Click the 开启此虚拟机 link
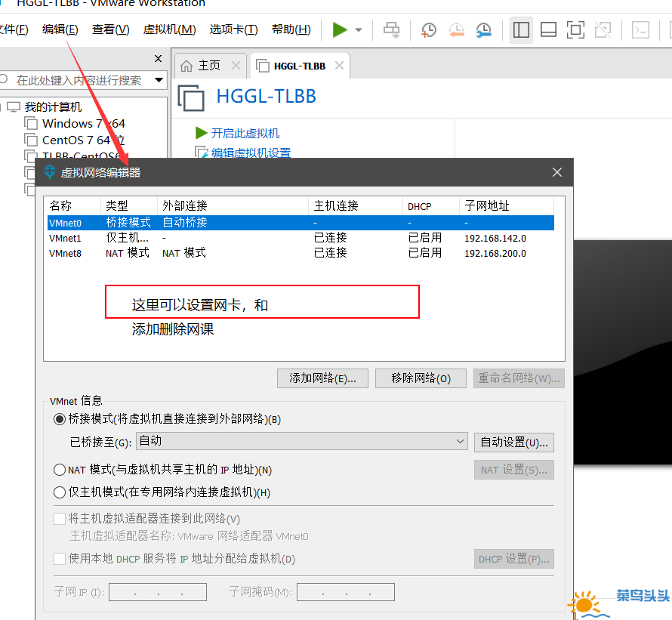This screenshot has height=620, width=672. point(245,134)
